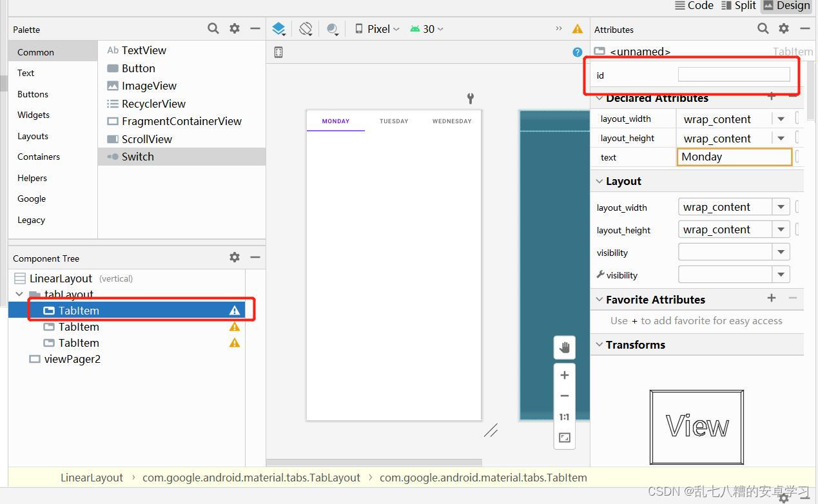Add a favorite attribute with plus button
818x504 pixels.
[x=772, y=299]
